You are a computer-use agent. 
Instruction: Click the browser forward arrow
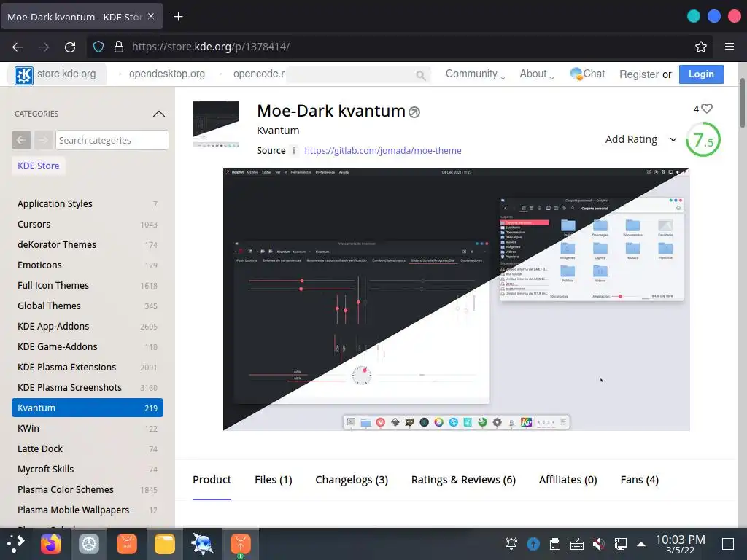44,47
